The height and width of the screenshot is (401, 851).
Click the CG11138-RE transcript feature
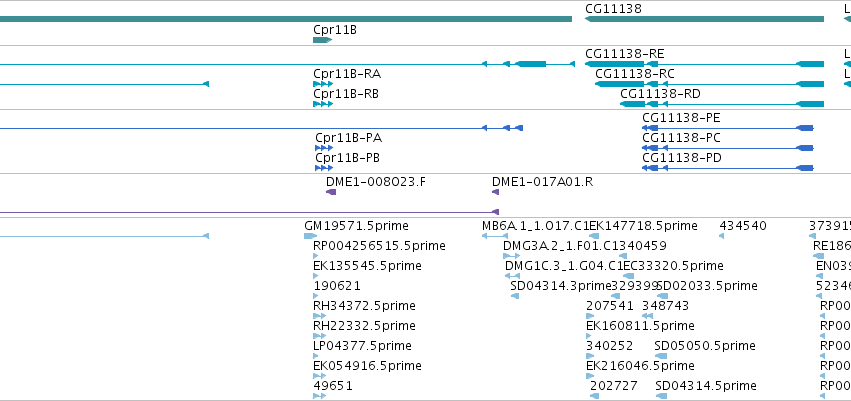coord(704,64)
